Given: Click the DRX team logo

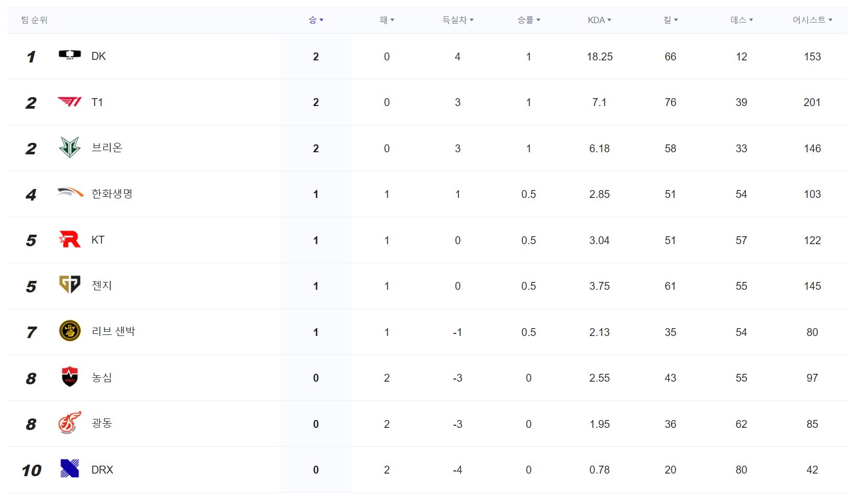Looking at the screenshot, I should 69,468.
